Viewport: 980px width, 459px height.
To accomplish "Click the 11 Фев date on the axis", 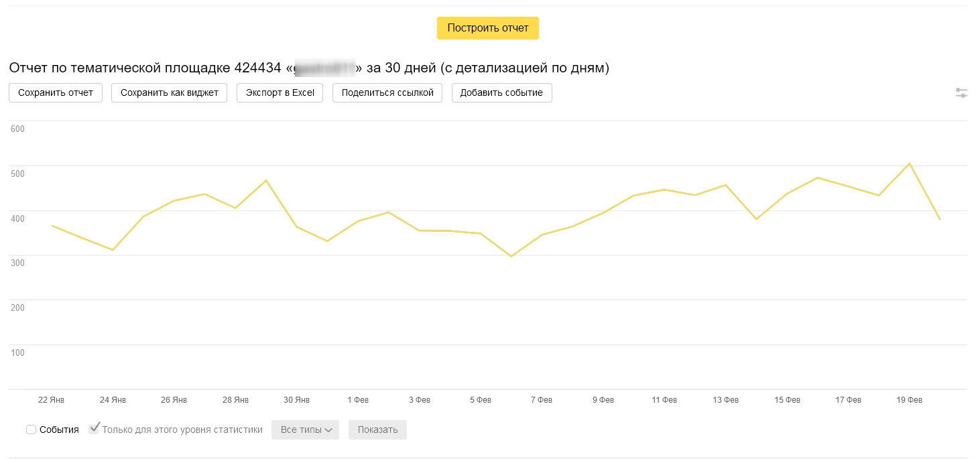I will [664, 400].
